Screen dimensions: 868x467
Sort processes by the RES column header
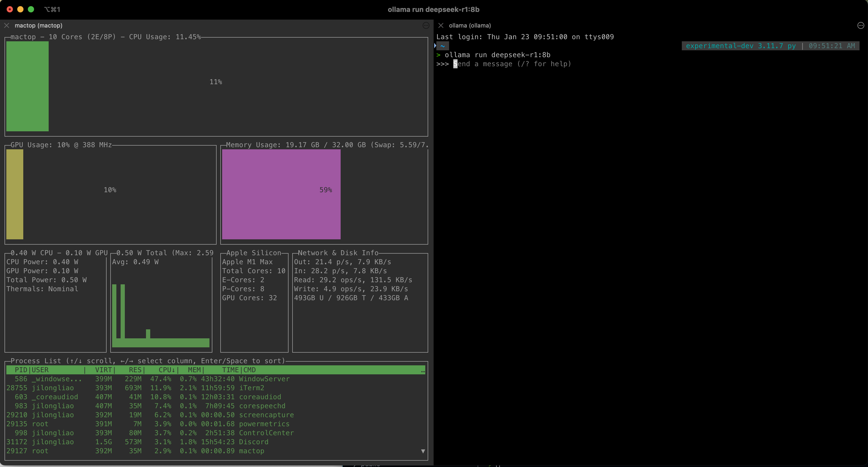point(135,370)
